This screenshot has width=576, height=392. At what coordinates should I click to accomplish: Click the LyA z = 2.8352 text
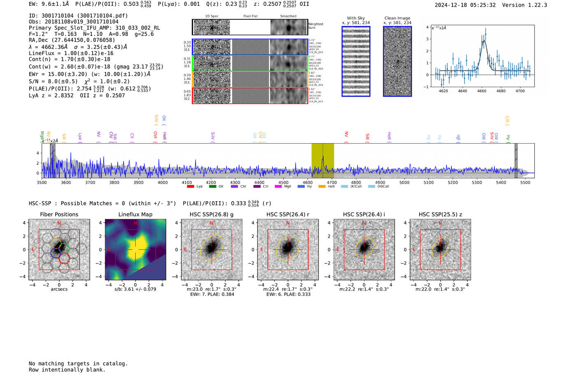pyautogui.click(x=51, y=95)
